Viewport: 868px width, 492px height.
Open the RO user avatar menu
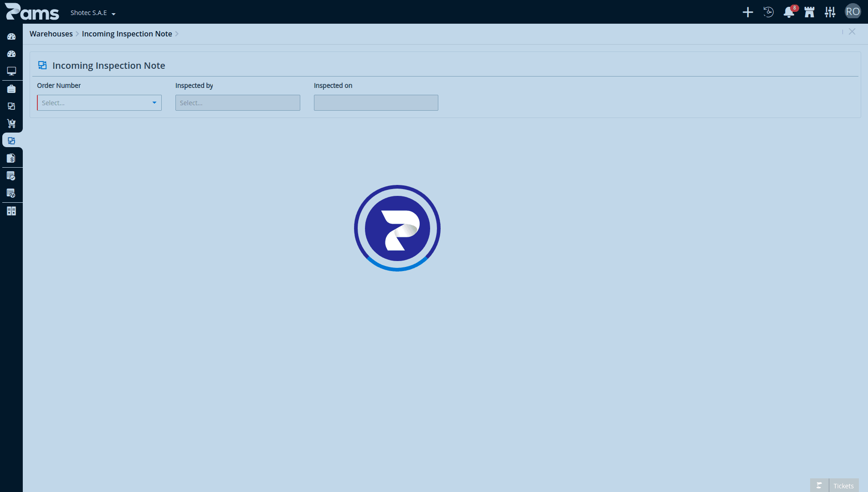pyautogui.click(x=853, y=12)
